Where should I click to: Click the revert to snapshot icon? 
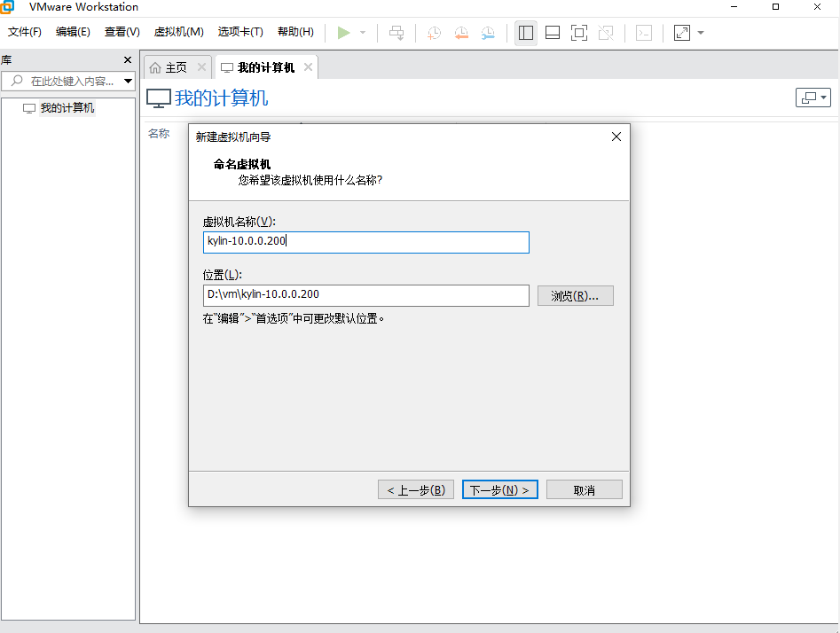(461, 33)
